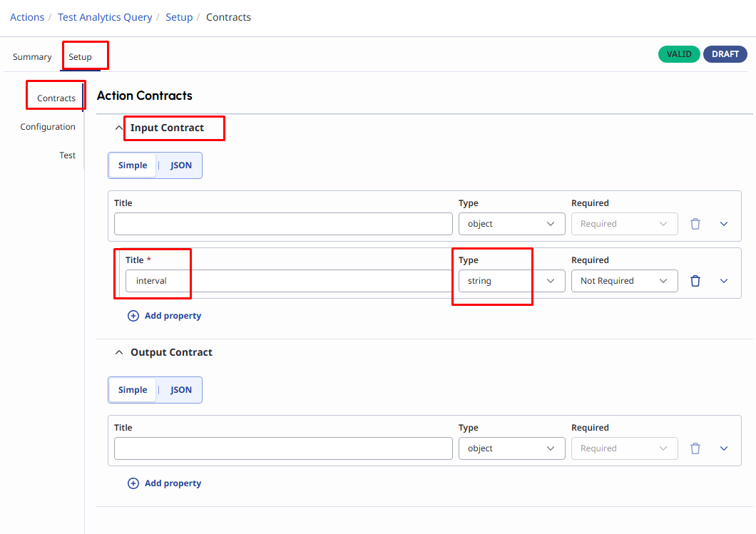Viewport: 756px width, 534px height.
Task: Switch Input Contract view to JSON
Action: click(181, 165)
